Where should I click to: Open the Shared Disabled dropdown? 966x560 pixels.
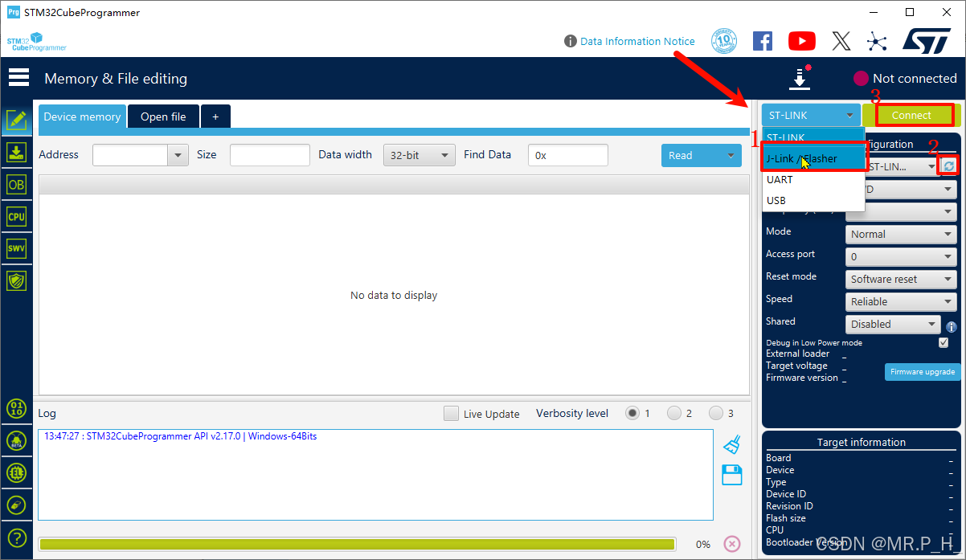pyautogui.click(x=893, y=324)
